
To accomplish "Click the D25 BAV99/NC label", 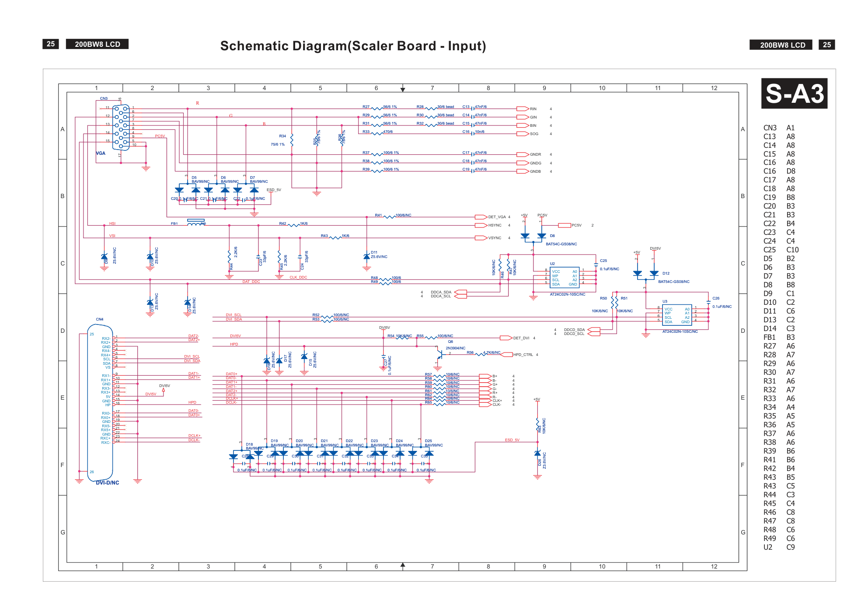I will click(x=434, y=443).
